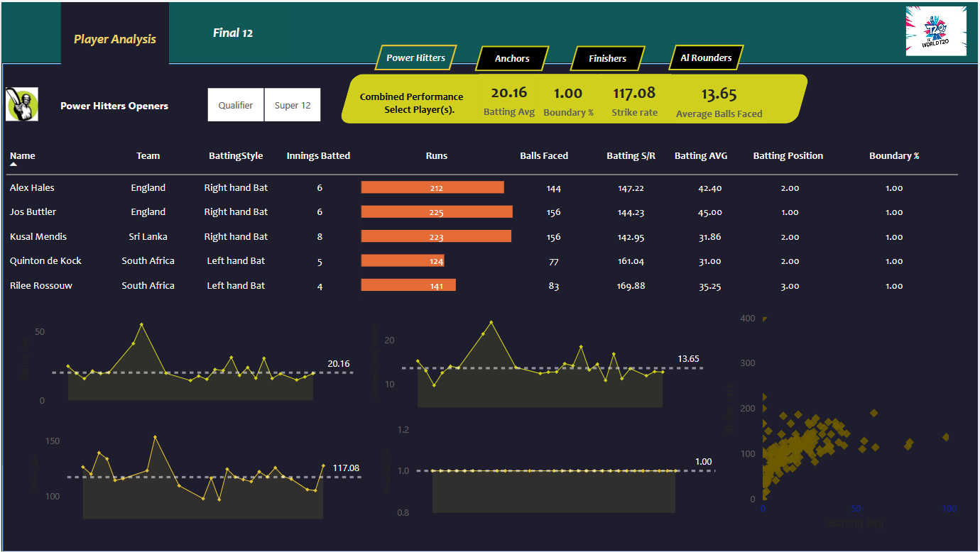Toggle the Super 12 stage filter

click(x=293, y=105)
